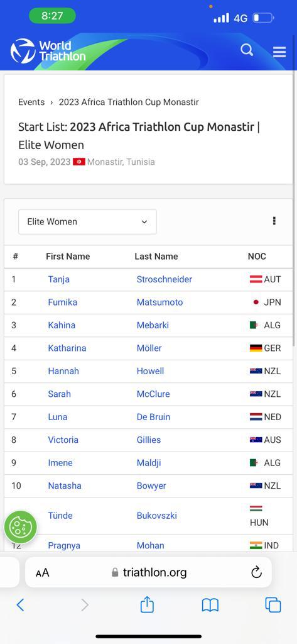Open cookie settings green icon

[21, 527]
